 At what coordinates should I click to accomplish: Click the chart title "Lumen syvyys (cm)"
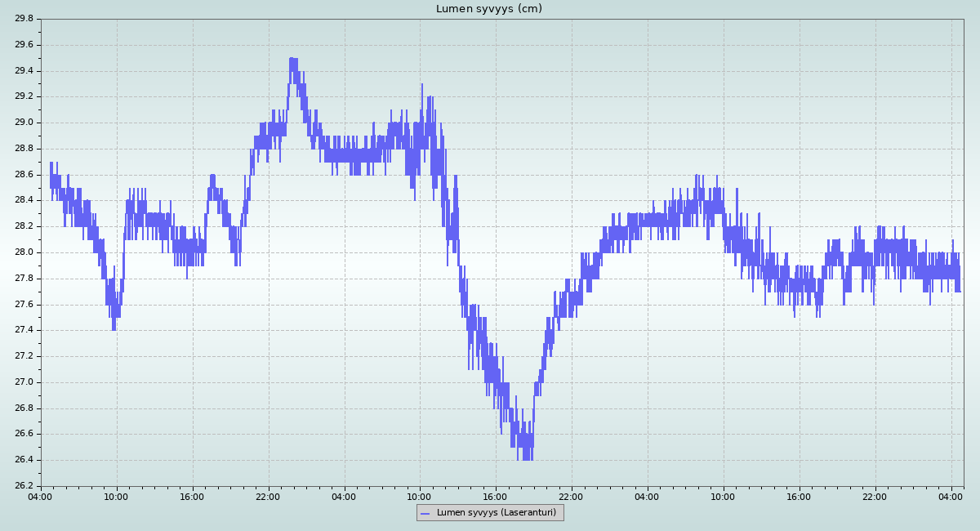pos(488,9)
